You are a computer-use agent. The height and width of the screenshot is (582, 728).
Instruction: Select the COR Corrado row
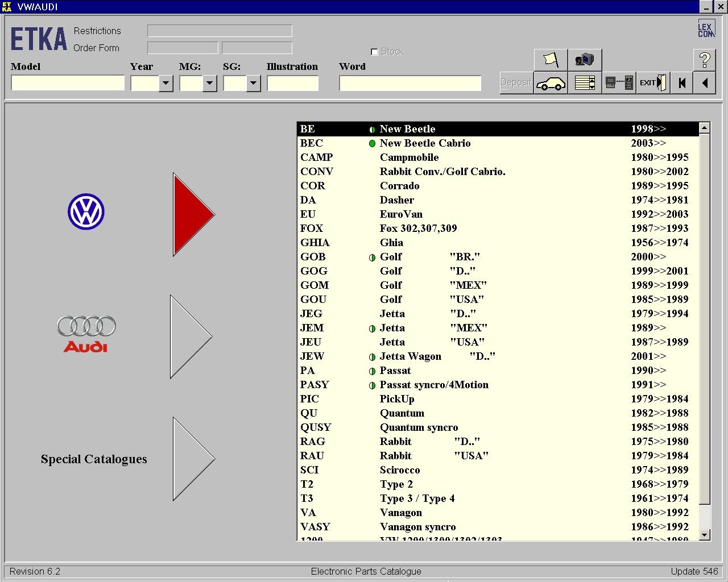[498, 186]
